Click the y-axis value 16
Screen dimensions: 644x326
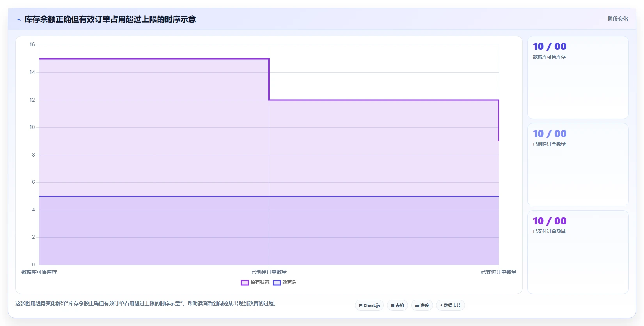pyautogui.click(x=32, y=45)
